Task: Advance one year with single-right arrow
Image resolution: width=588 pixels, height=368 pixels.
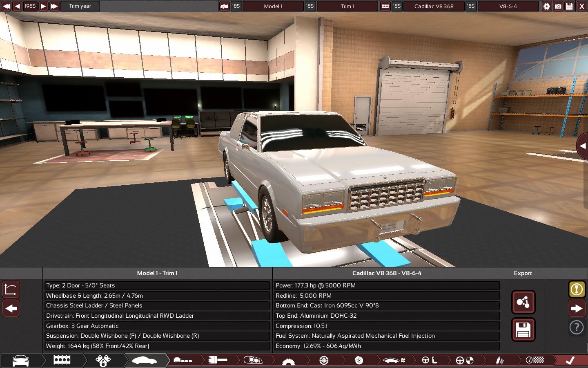Action: point(43,6)
